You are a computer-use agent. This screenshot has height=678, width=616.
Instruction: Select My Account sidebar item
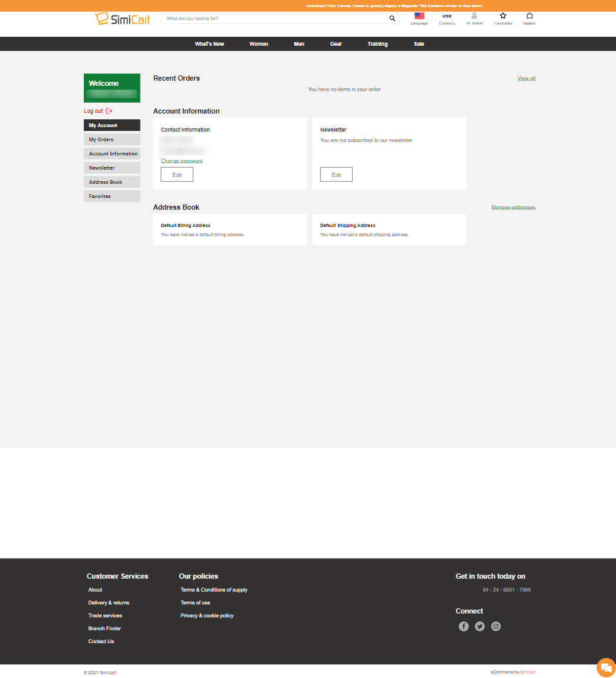click(112, 125)
